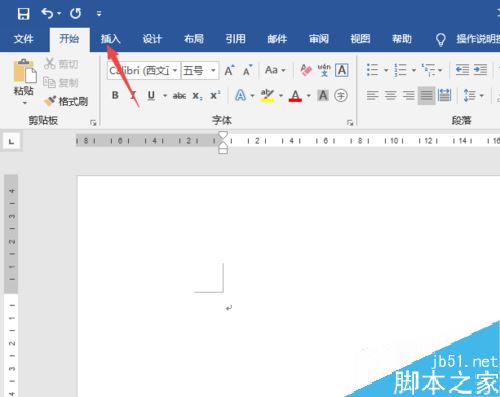
Task: Expand the 粘贴 paste options arrow
Action: tap(24, 103)
